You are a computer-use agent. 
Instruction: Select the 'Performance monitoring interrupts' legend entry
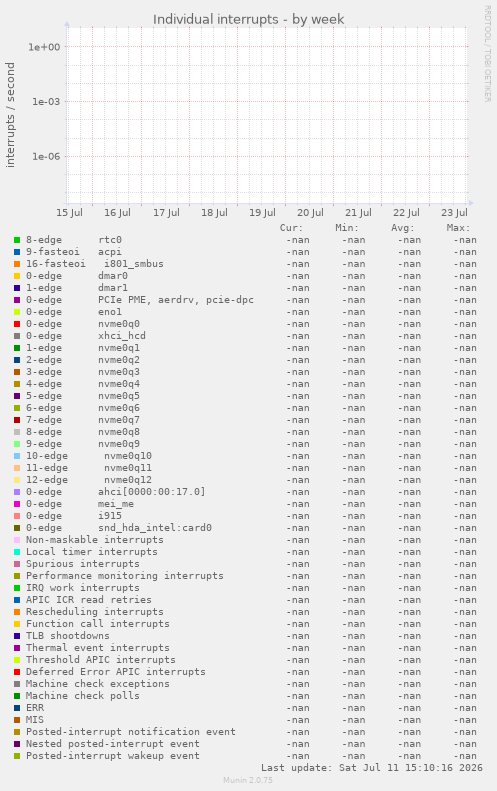pos(125,576)
